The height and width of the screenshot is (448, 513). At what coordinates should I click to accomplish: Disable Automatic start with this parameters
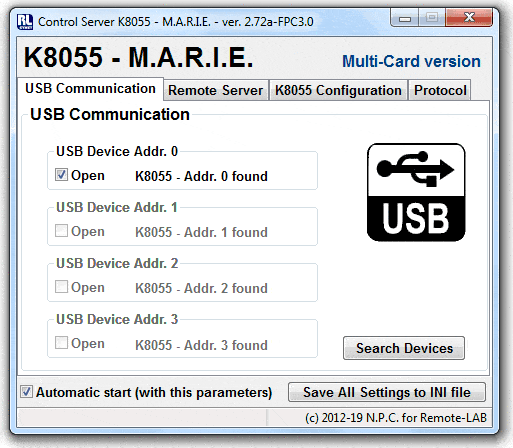point(26,392)
